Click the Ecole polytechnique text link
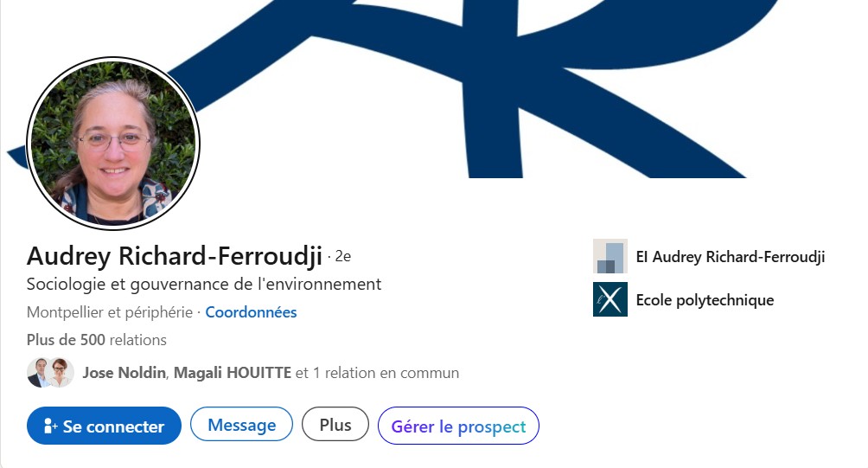Image resolution: width=868 pixels, height=468 pixels. point(705,300)
